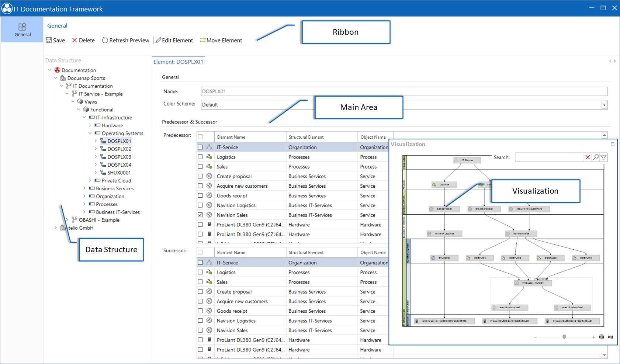The width and height of the screenshot is (620, 364).
Task: Clear the visualization search with red X
Action: tap(588, 157)
